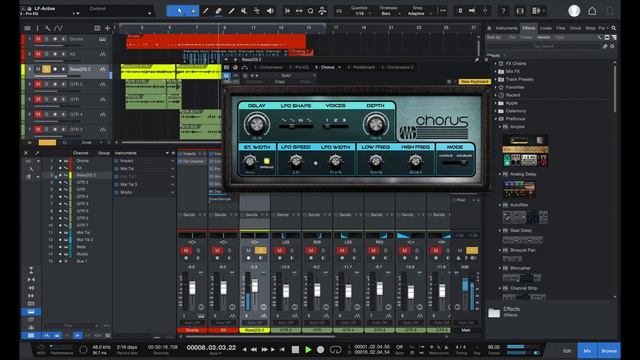
Task: Select the 1 - Compressor insert tab
Action: pyautogui.click(x=269, y=67)
